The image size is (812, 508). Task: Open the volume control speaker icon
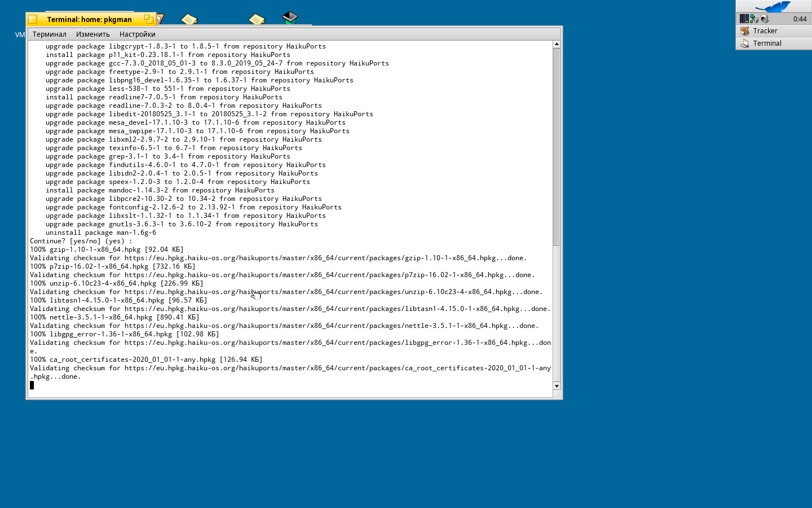764,19
